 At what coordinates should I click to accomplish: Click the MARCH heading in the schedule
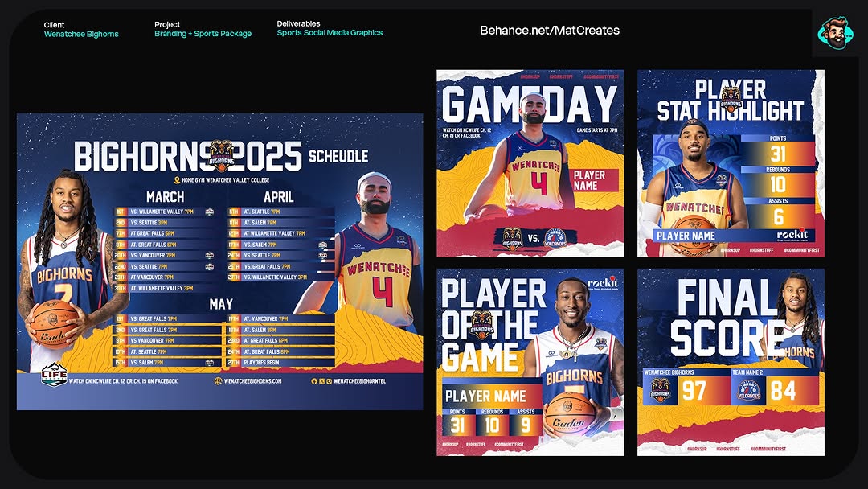tap(165, 197)
